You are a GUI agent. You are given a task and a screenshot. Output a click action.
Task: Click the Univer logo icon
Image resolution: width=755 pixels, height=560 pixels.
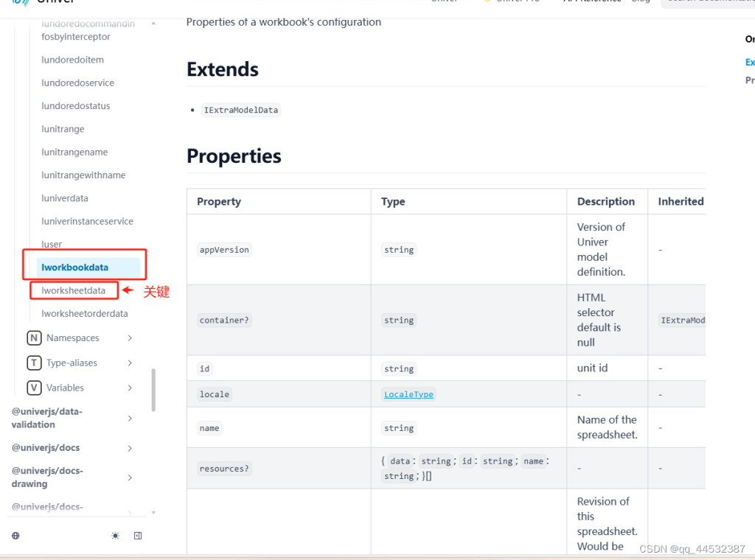click(21, 3)
